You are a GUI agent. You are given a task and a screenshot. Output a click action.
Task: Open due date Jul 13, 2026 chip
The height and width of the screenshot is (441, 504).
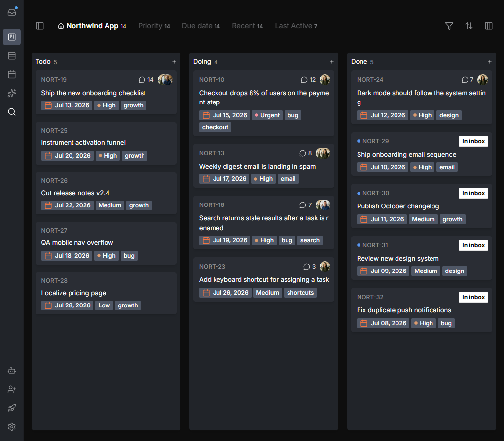[x=67, y=105]
